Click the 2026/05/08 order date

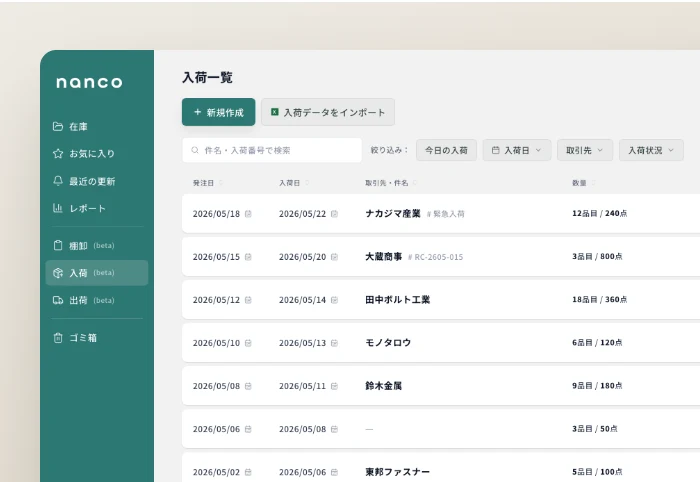[x=216, y=386]
